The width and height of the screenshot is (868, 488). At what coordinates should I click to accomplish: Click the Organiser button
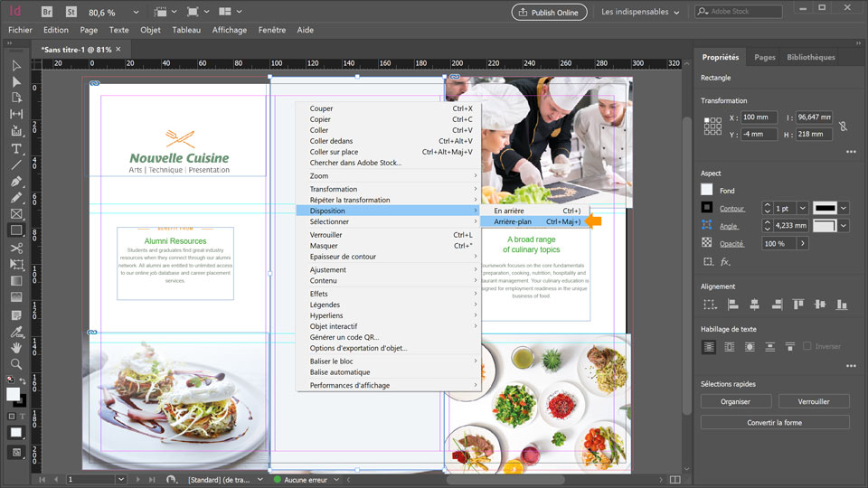pos(736,401)
